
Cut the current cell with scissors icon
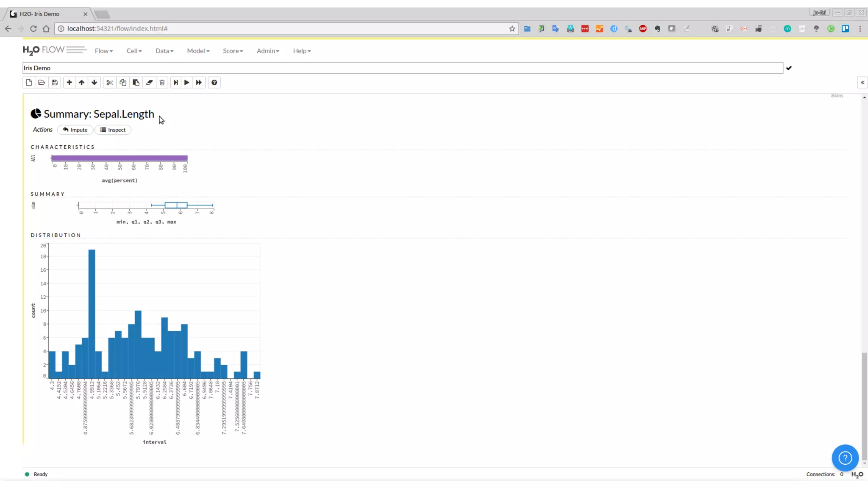[110, 83]
